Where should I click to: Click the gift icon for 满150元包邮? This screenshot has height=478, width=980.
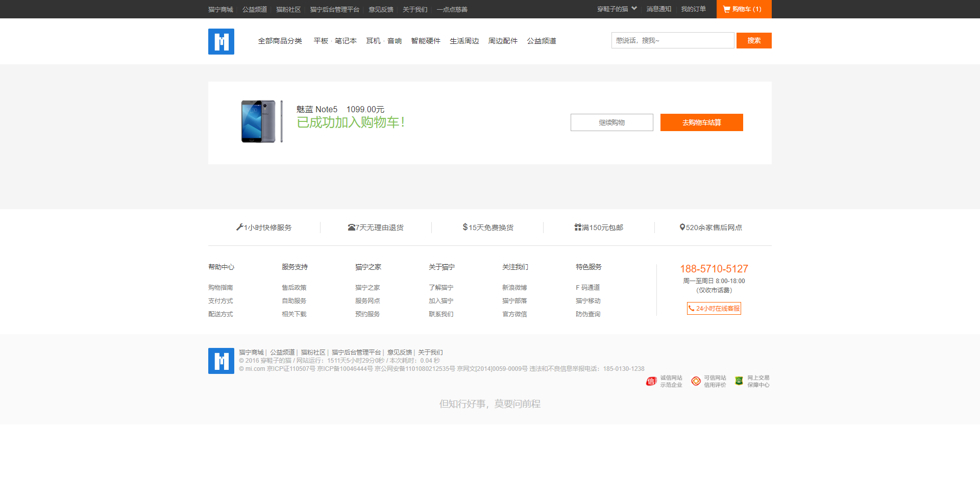[578, 227]
